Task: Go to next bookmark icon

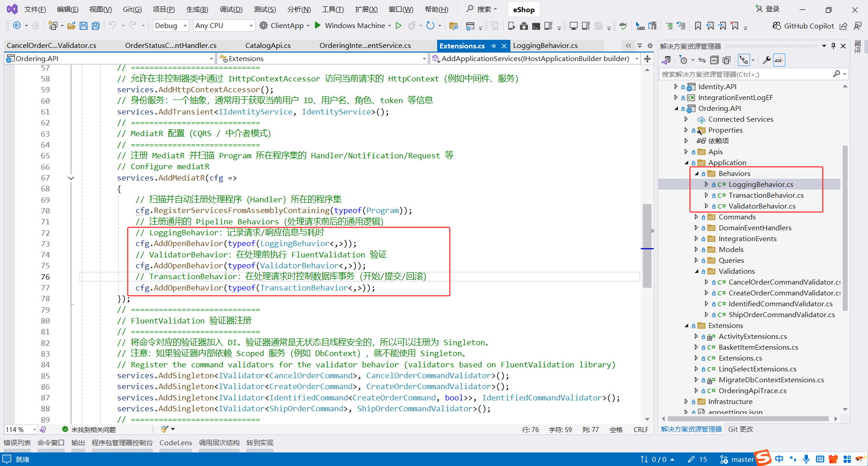Action: (x=722, y=26)
